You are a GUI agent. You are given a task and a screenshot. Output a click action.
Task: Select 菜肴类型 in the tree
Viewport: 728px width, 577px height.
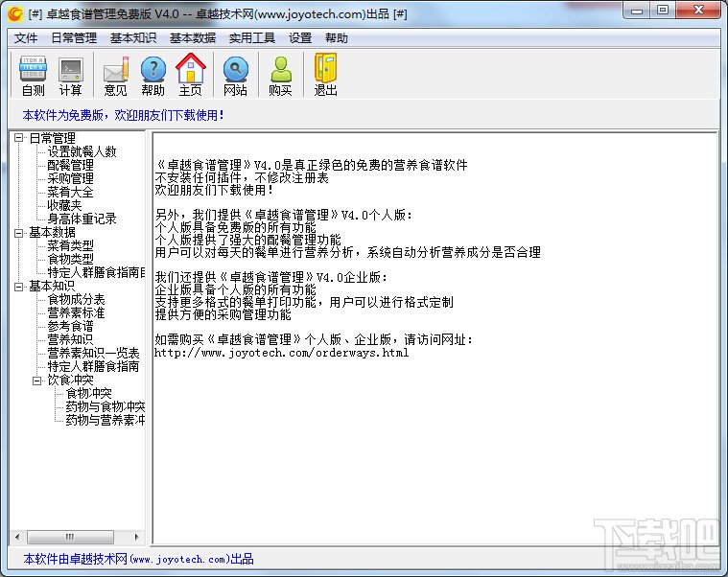[70, 245]
